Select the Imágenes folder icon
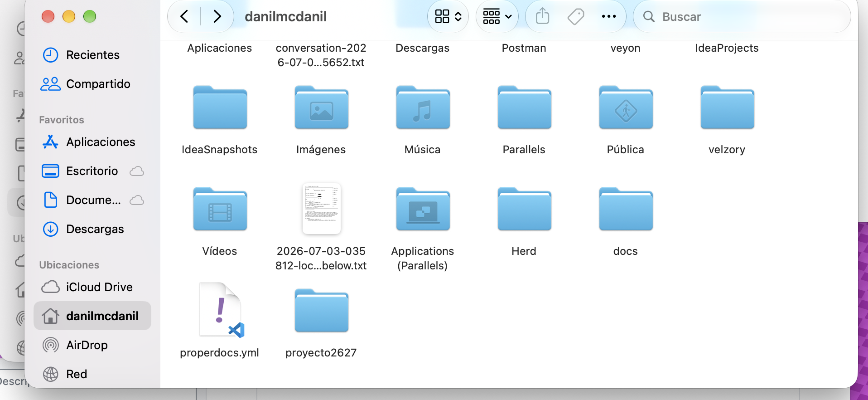Screen dimensions: 868x400 click(322, 107)
